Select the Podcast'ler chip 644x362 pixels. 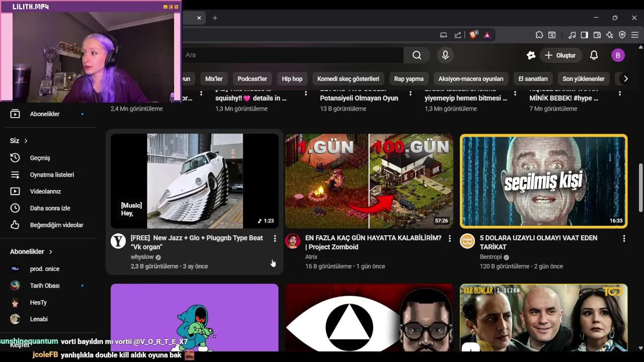[252, 78]
